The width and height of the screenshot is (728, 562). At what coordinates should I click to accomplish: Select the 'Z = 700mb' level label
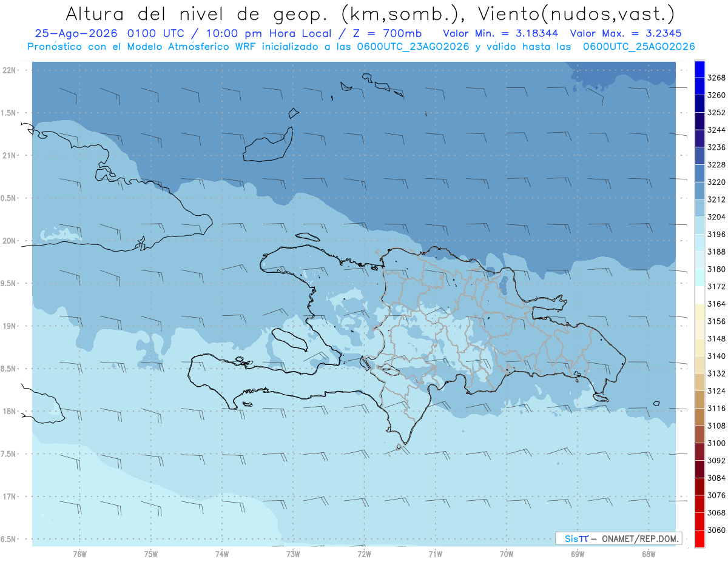[x=388, y=33]
